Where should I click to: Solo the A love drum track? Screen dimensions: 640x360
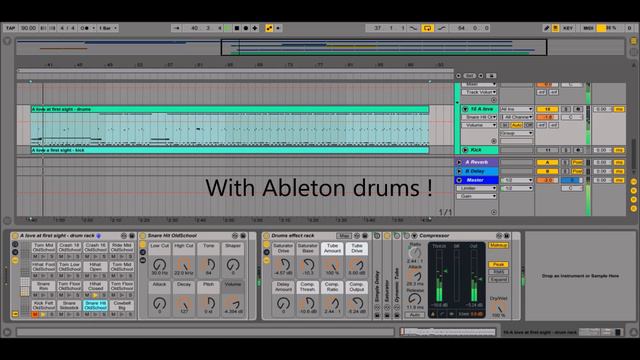click(x=566, y=109)
